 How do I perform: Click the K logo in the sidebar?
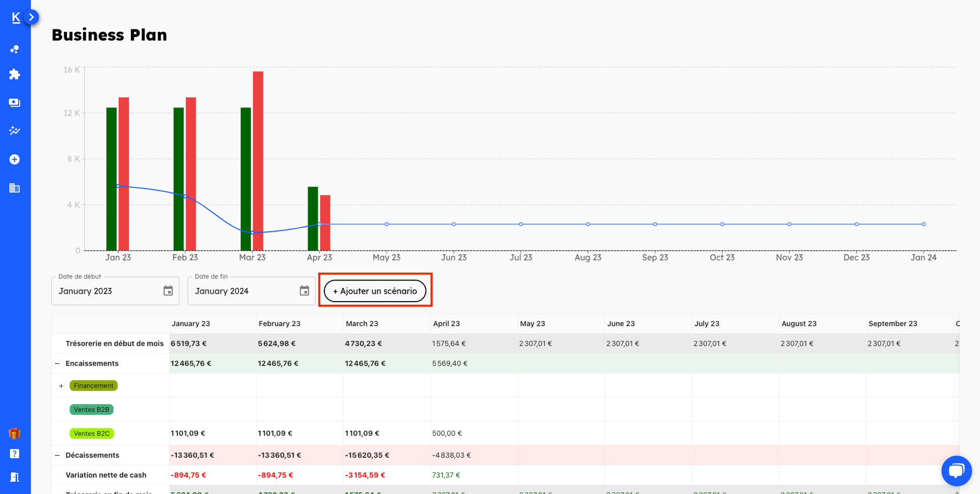[16, 18]
